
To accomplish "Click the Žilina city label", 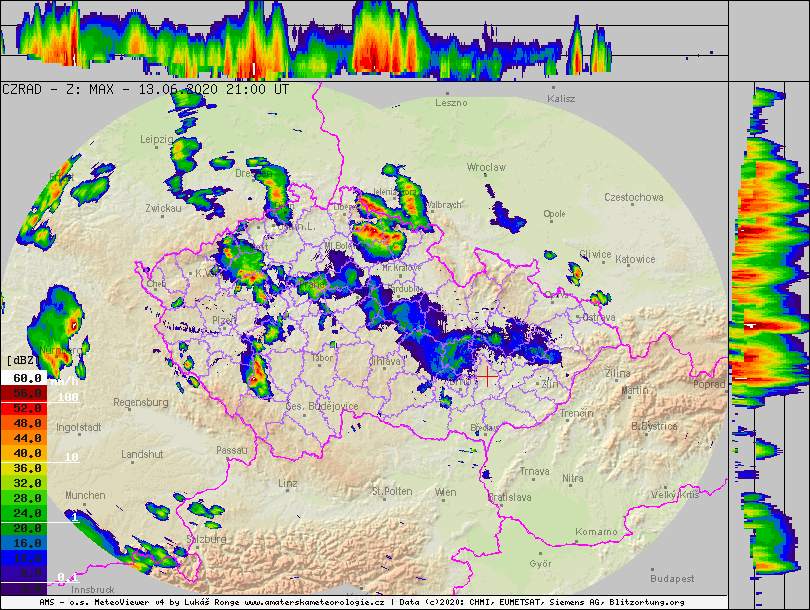I will coord(618,373).
